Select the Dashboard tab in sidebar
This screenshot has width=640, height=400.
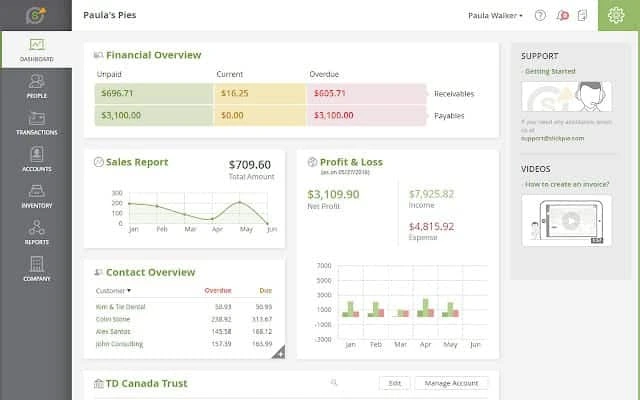[36, 50]
